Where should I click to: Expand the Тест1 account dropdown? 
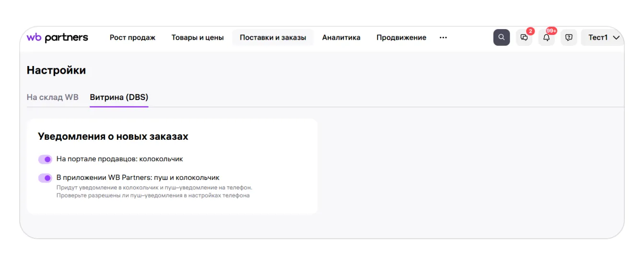tap(604, 37)
